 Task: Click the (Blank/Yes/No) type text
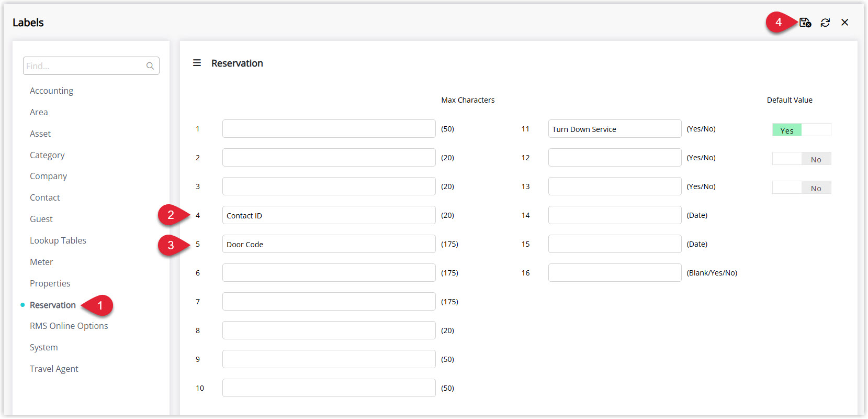tap(712, 273)
